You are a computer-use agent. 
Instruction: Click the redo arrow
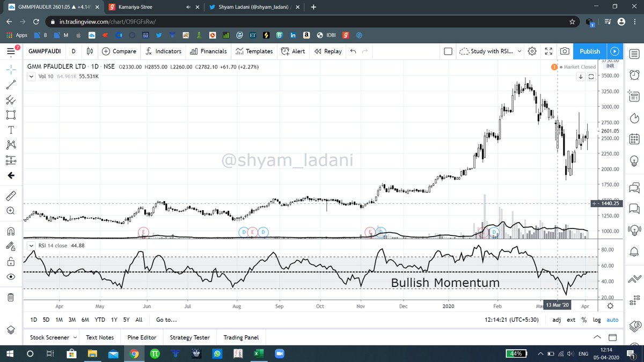point(365,51)
